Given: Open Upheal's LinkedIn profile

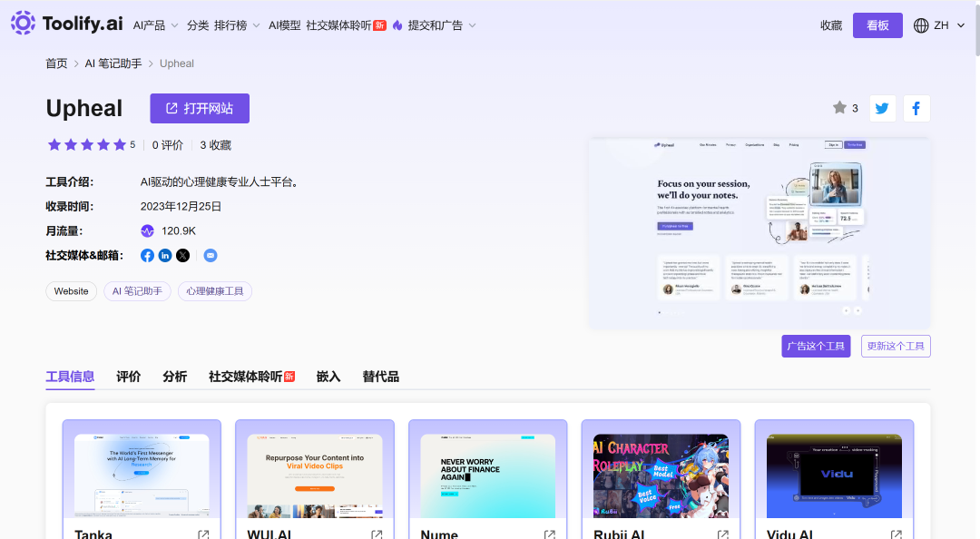Looking at the screenshot, I should pos(165,255).
